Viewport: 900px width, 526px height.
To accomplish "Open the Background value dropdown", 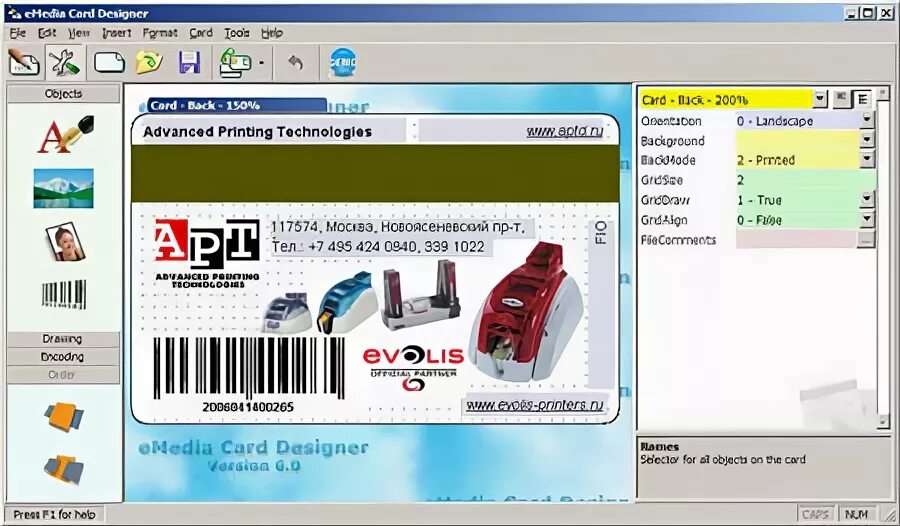I will click(x=867, y=140).
